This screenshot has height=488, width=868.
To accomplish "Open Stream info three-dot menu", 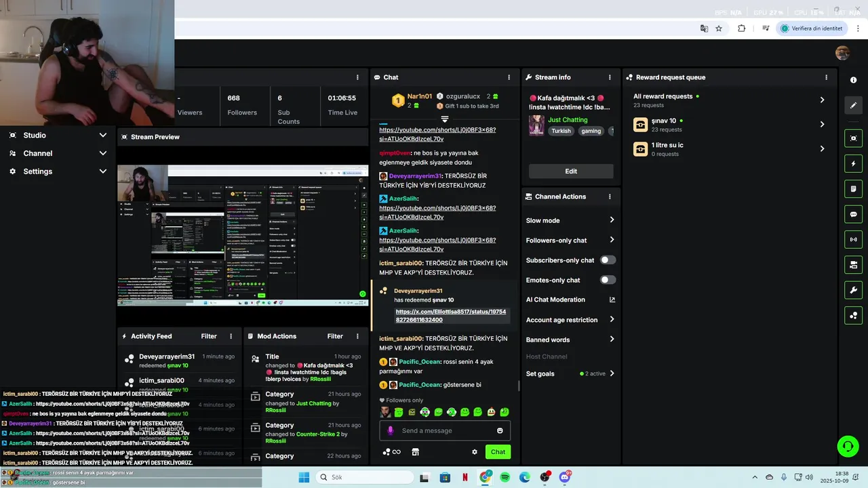I will pyautogui.click(x=610, y=77).
